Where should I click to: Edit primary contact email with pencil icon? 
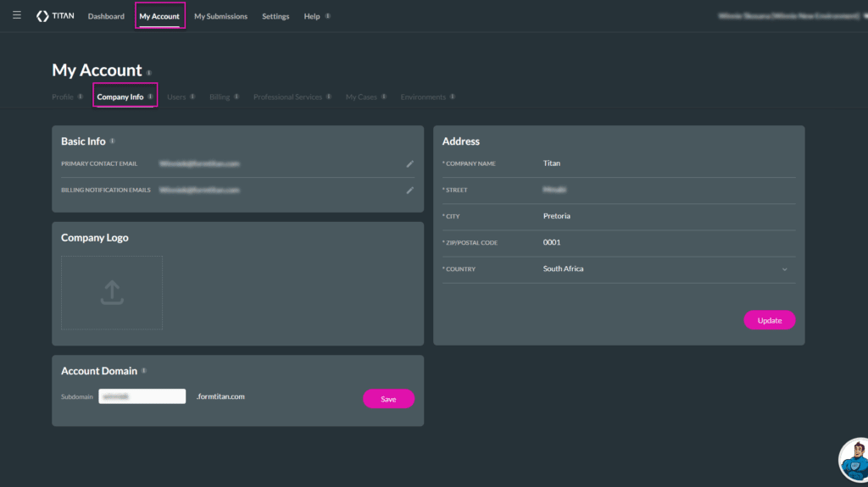tap(409, 163)
